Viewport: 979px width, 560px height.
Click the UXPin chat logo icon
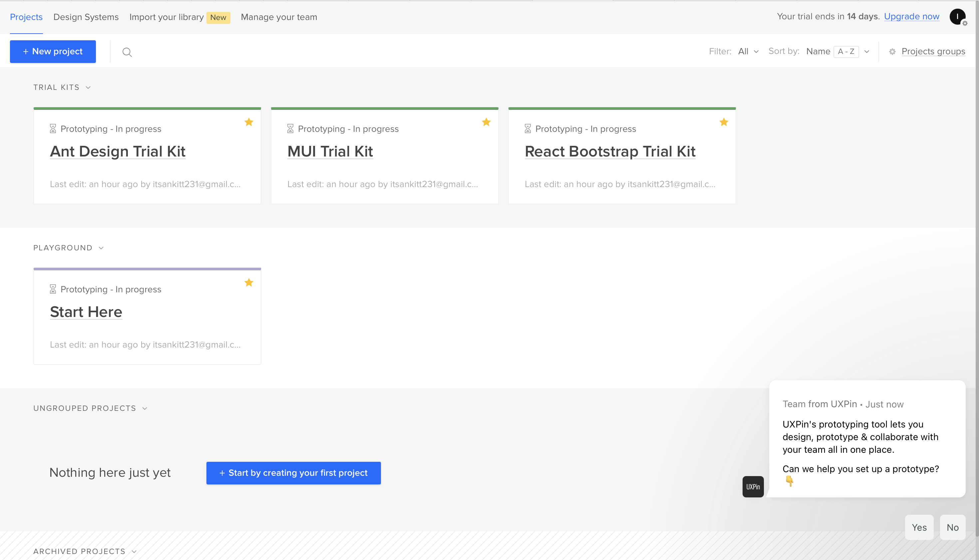click(x=753, y=486)
